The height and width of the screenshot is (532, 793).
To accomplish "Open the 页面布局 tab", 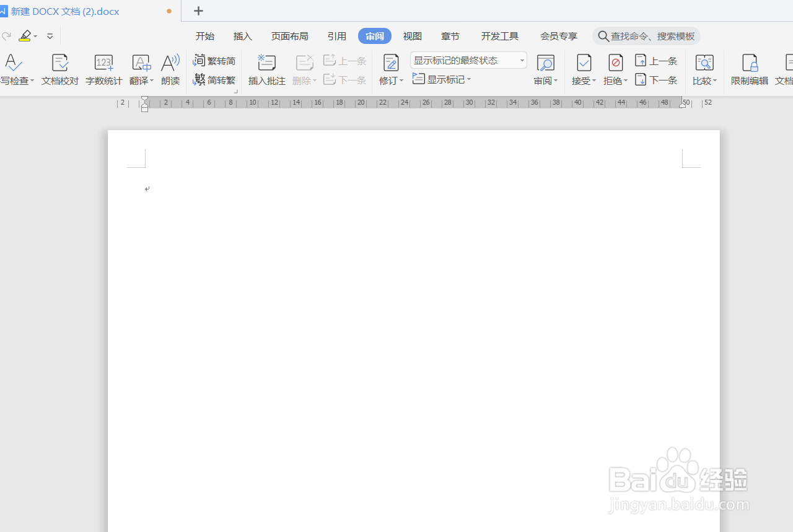I will [290, 37].
